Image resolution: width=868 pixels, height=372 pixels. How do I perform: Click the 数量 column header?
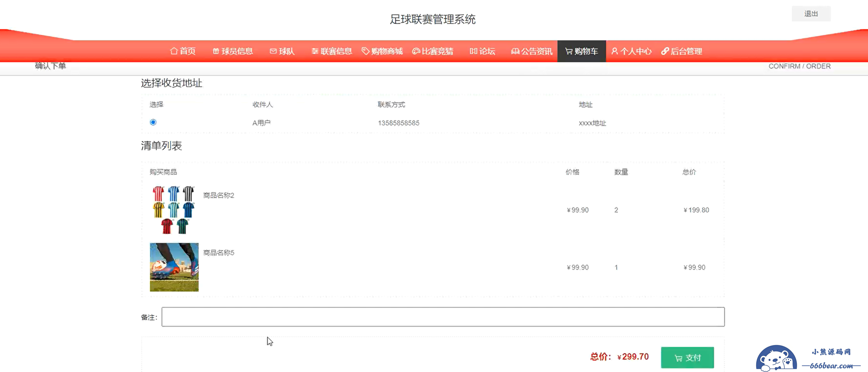[x=621, y=172]
